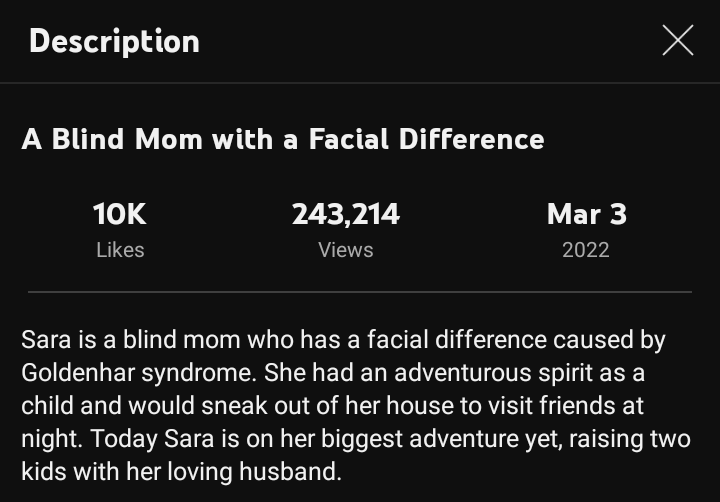Click the 10K likes count

pyautogui.click(x=120, y=213)
